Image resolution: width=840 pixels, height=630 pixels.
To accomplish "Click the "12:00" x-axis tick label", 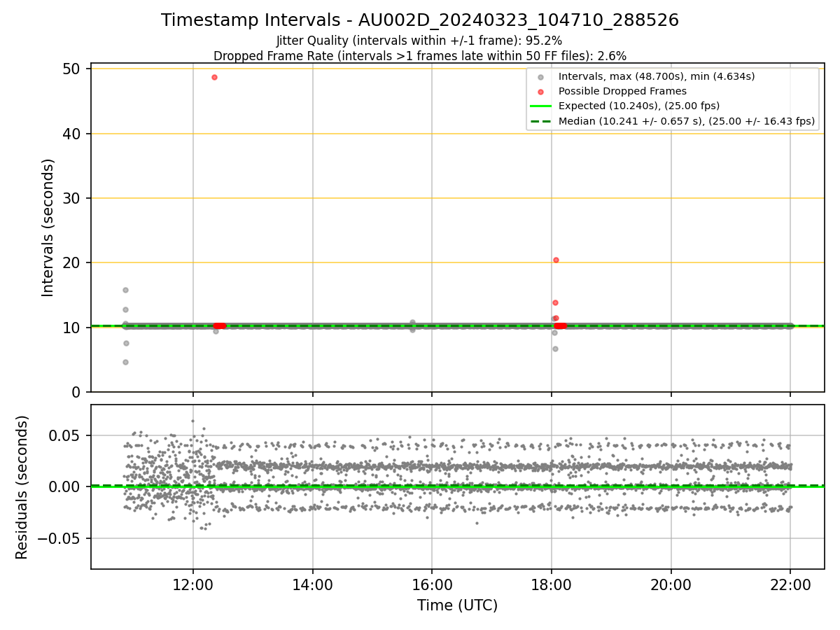I will (x=193, y=584).
